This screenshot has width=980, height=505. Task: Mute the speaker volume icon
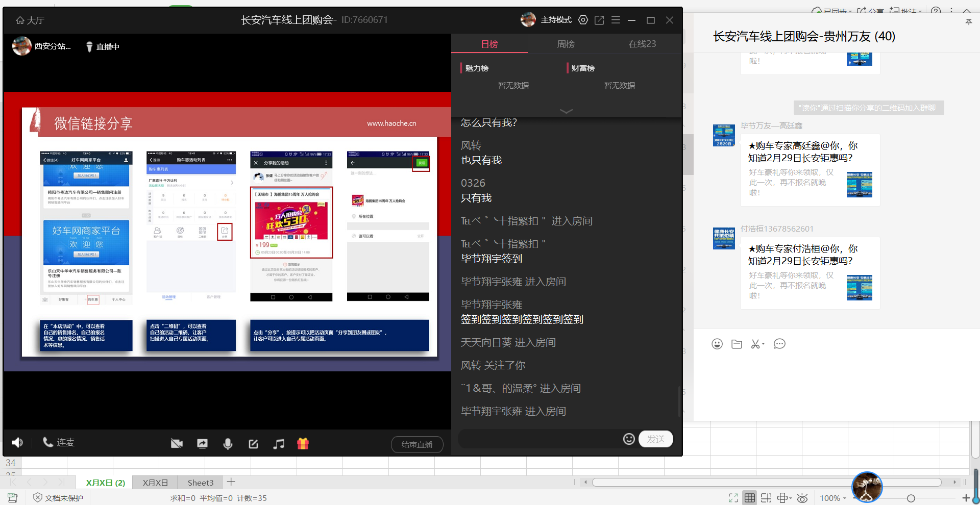(17, 443)
